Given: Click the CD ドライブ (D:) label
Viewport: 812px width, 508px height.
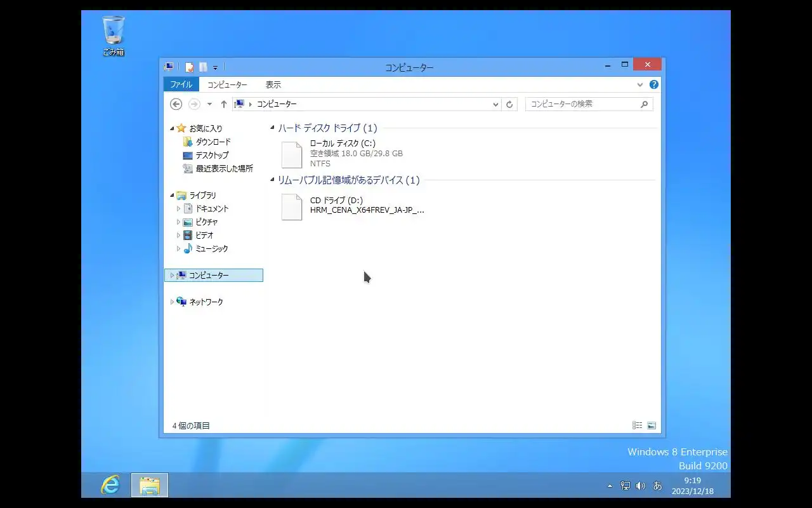Looking at the screenshot, I should (336, 200).
